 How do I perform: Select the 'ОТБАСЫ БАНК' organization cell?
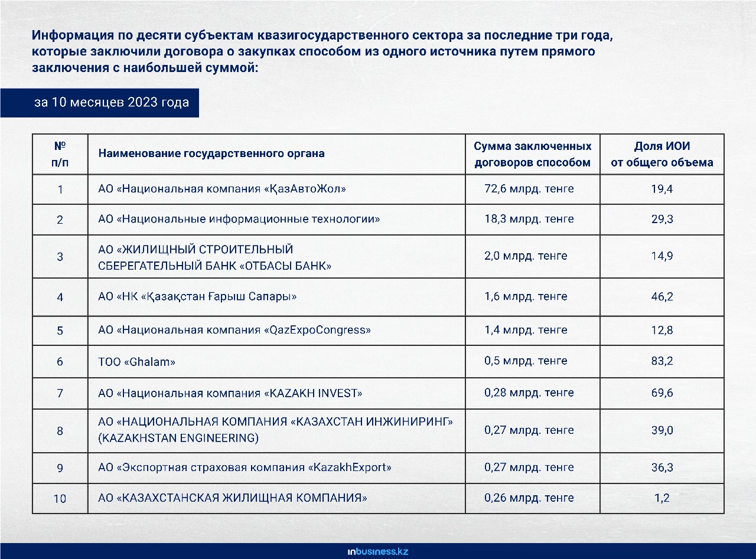(276, 257)
